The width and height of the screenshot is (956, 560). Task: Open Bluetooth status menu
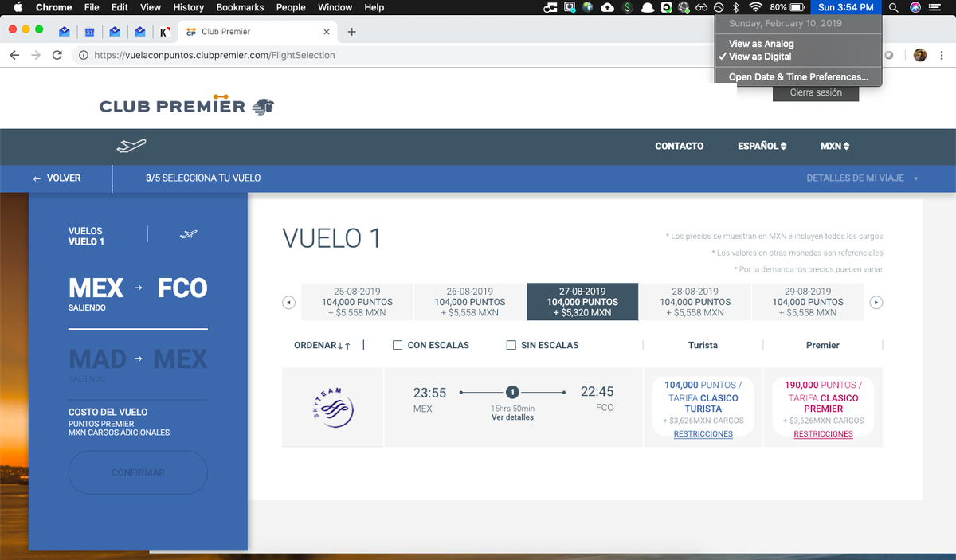coord(737,7)
